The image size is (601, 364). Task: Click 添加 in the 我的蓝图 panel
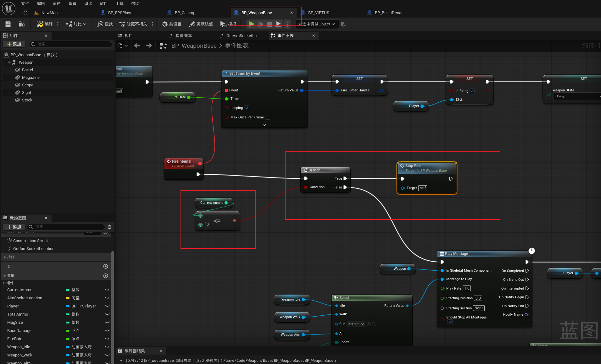pyautogui.click(x=14, y=227)
